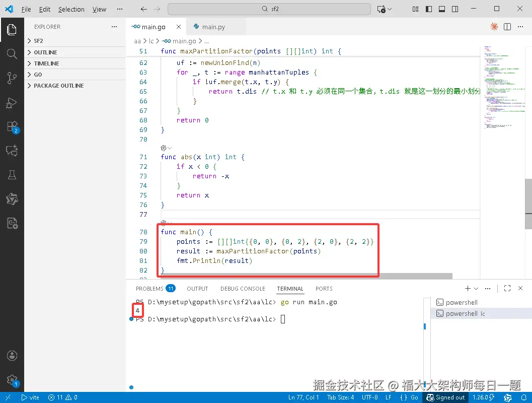Expand the GO section
The image size is (532, 403).
tap(75, 75)
